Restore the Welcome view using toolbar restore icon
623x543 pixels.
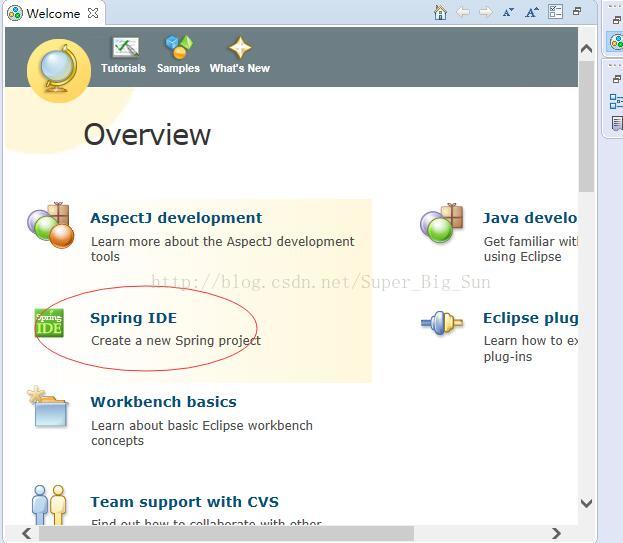point(577,11)
